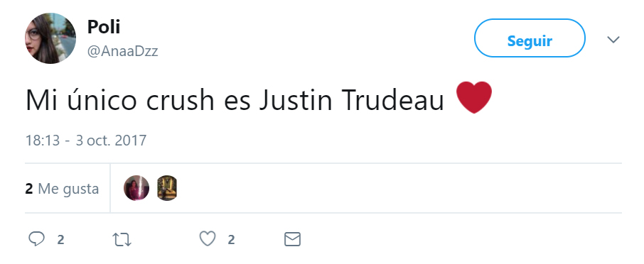Click the bold 2 in likes count

[x=28, y=189]
